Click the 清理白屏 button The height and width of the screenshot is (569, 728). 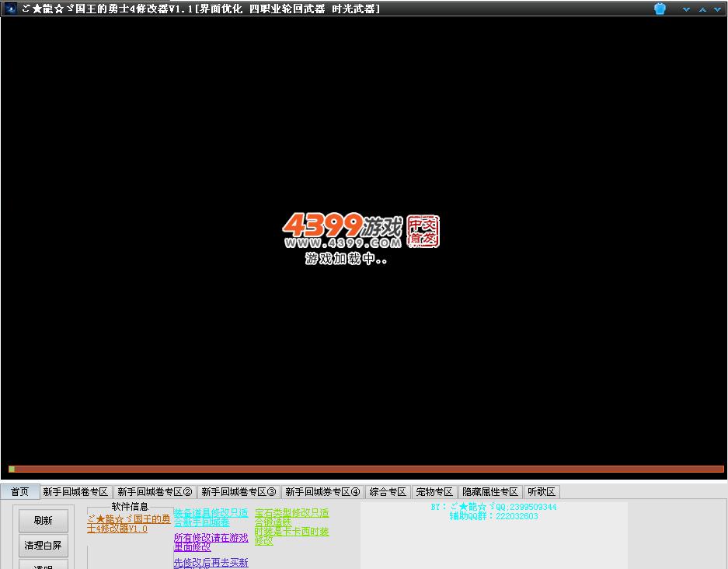pyautogui.click(x=44, y=546)
